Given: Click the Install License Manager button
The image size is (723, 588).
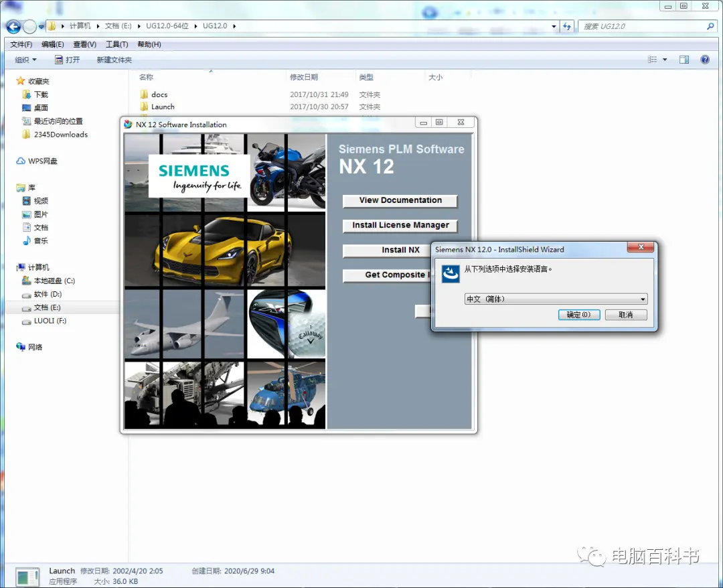Looking at the screenshot, I should [x=400, y=225].
